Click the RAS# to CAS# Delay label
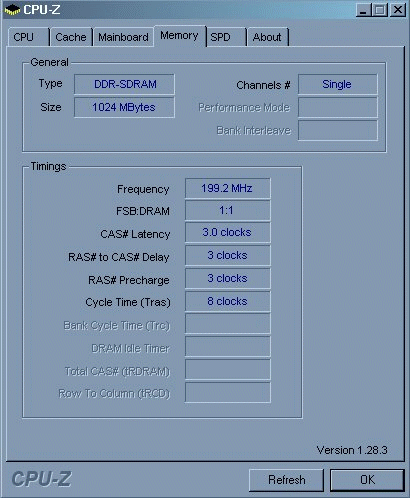Image resolution: width=410 pixels, height=498 pixels. point(119,257)
